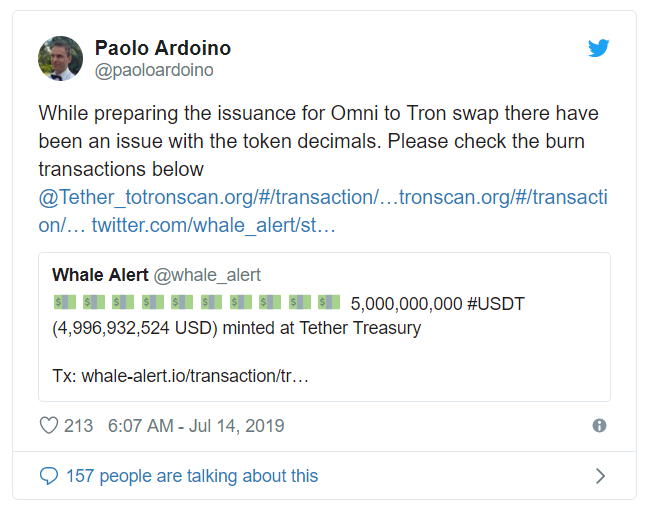Open the tweet info icon
Viewport: 648px width, 511px height.
point(599,425)
